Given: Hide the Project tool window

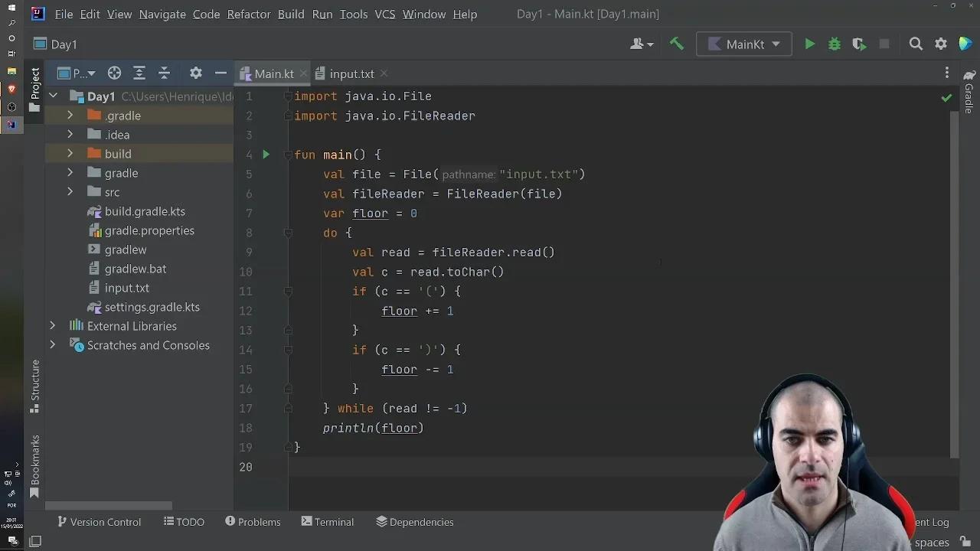Looking at the screenshot, I should tap(220, 73).
